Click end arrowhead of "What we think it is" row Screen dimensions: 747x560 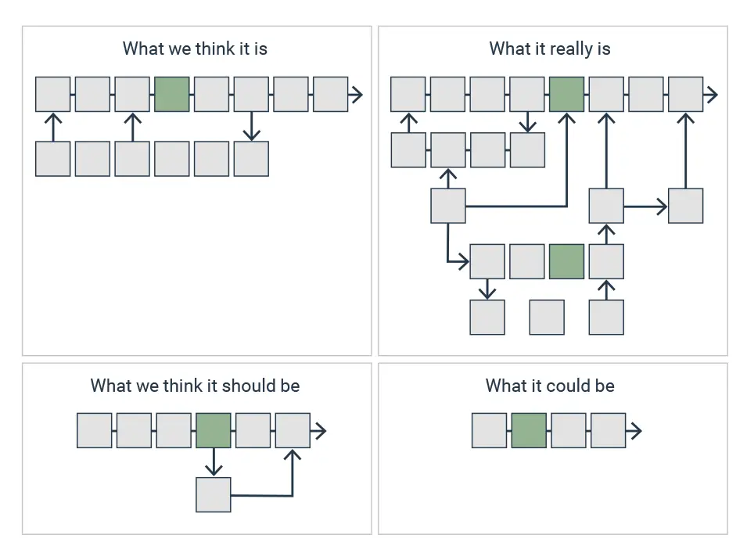[357, 95]
